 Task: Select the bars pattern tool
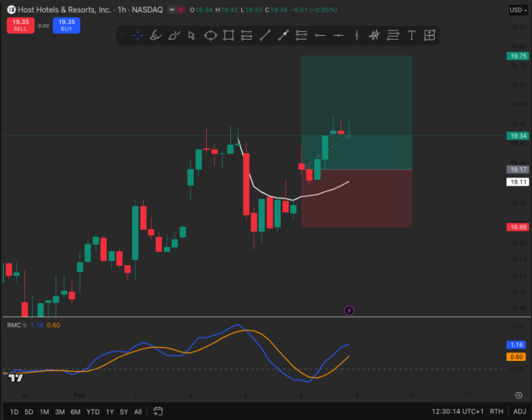pyautogui.click(x=375, y=35)
